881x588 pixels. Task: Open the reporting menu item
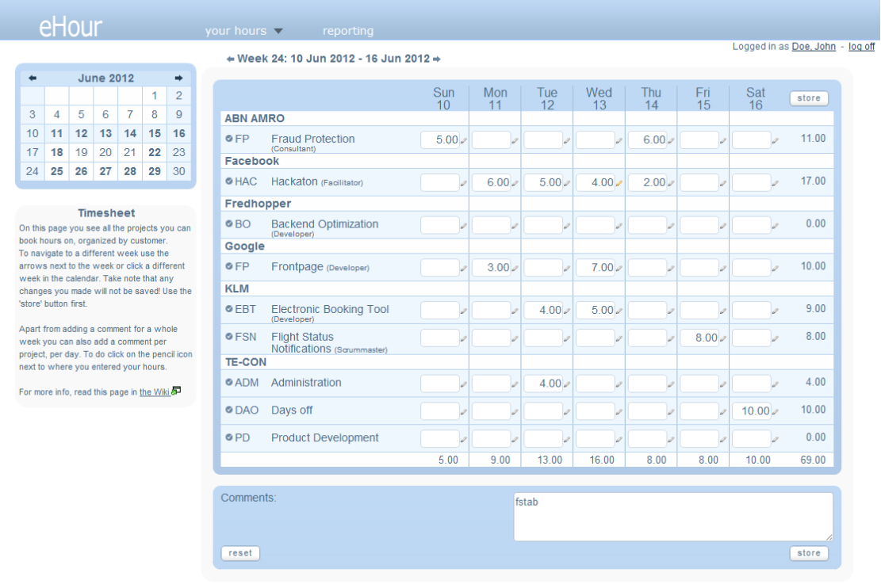[348, 31]
